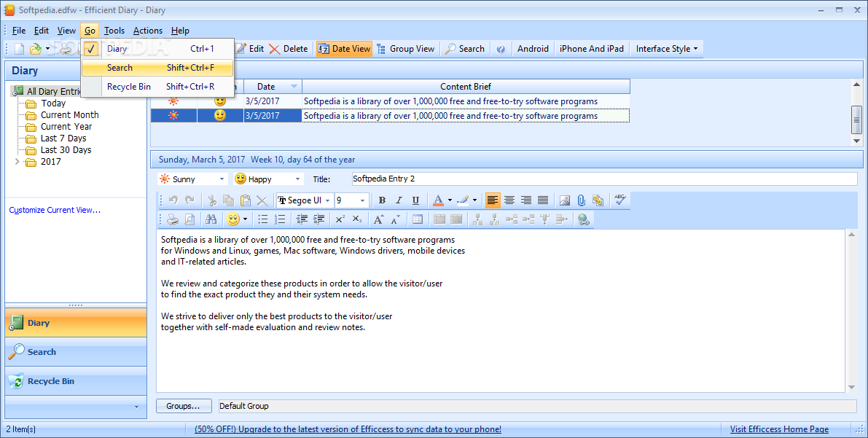Apply bulleted list formatting
Viewport: 868px width, 438px height.
263,219
